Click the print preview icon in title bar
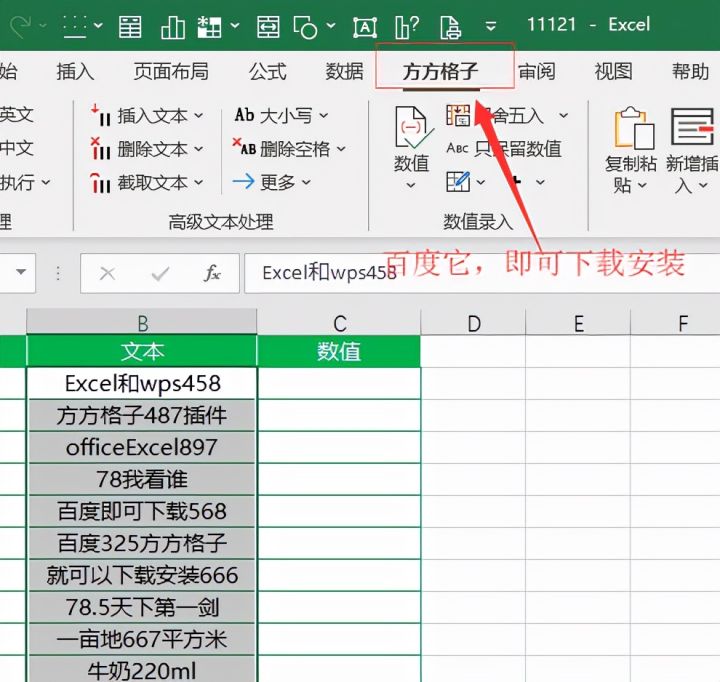Viewport: 720px width, 682px height. click(450, 27)
